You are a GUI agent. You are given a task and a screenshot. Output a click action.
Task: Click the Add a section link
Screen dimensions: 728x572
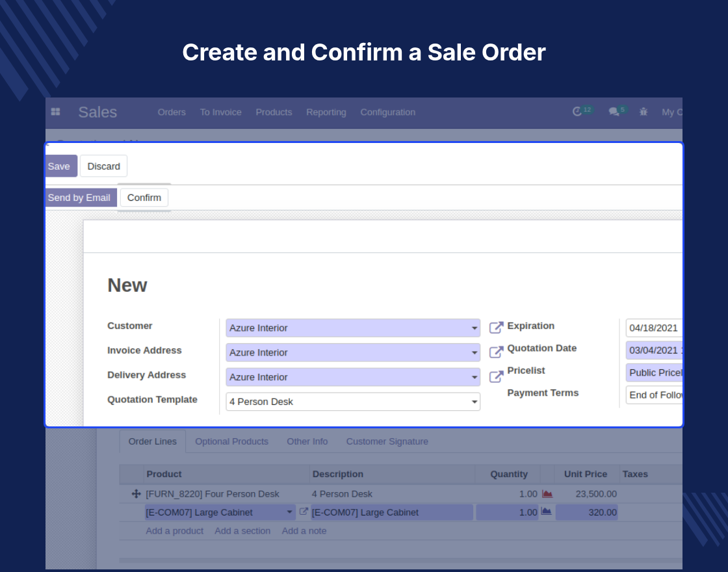tap(242, 530)
